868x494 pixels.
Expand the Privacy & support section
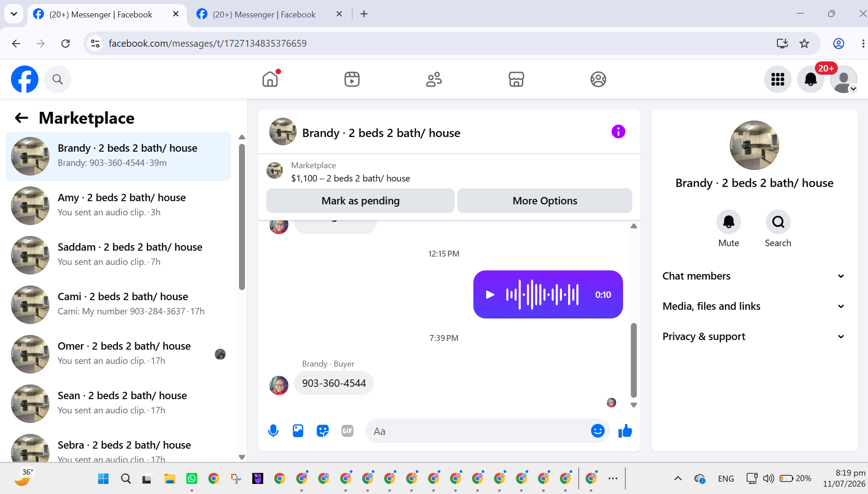(754, 336)
